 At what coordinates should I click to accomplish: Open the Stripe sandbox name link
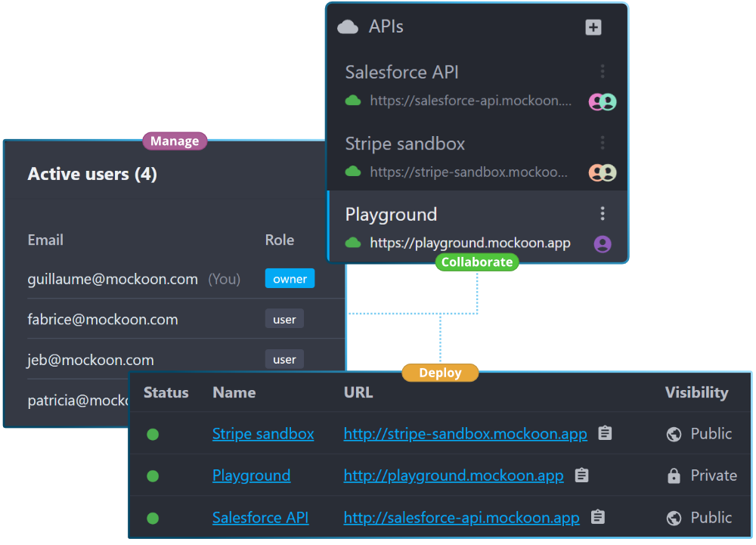click(x=263, y=434)
